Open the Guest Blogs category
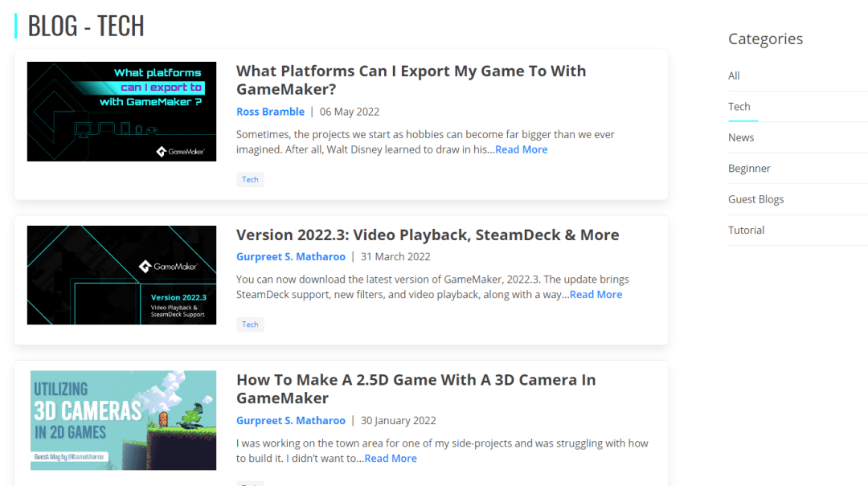Image resolution: width=868 pixels, height=486 pixels. 755,199
